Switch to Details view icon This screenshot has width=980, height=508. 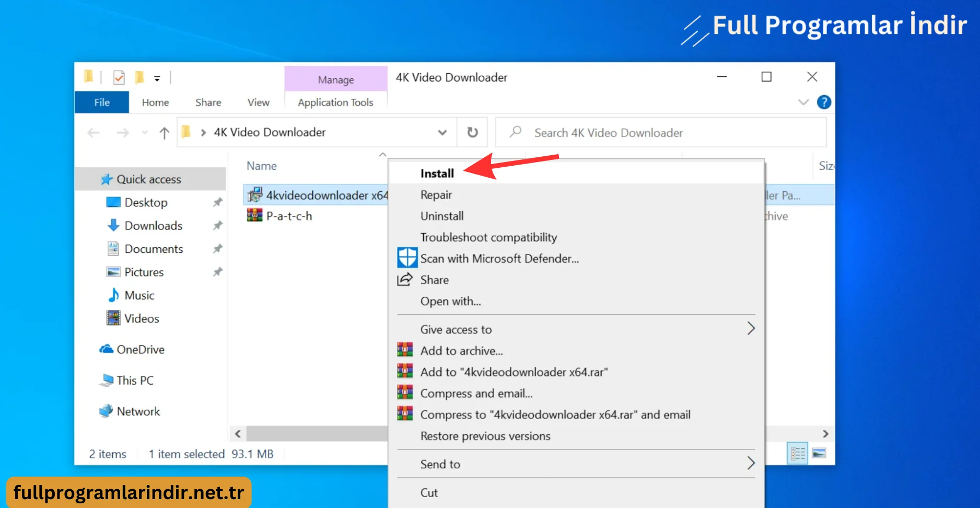point(798,453)
